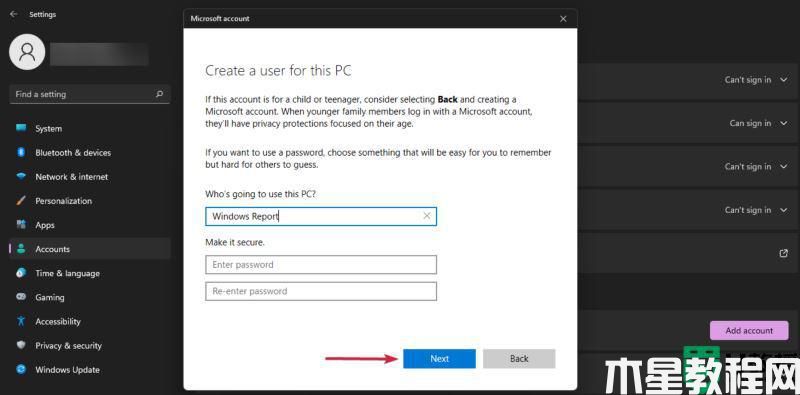The width and height of the screenshot is (800, 395).
Task: Go back using the Settings back arrow
Action: pyautogui.click(x=14, y=14)
